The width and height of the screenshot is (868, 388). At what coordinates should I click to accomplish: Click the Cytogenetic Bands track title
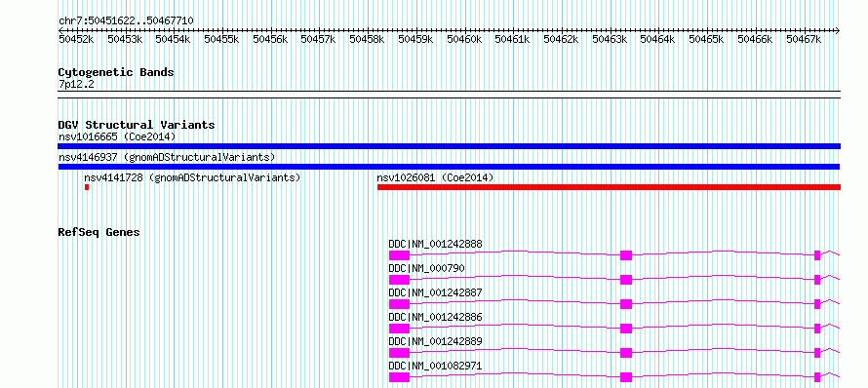click(x=116, y=72)
